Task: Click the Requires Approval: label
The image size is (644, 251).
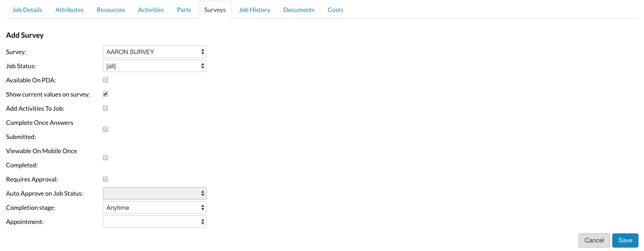Action: 32,179
